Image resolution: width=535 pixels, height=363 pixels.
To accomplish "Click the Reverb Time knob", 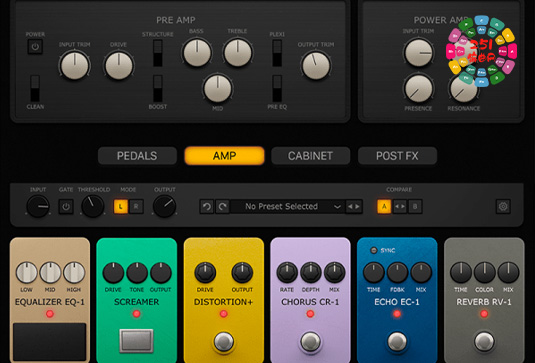I will 461,273.
